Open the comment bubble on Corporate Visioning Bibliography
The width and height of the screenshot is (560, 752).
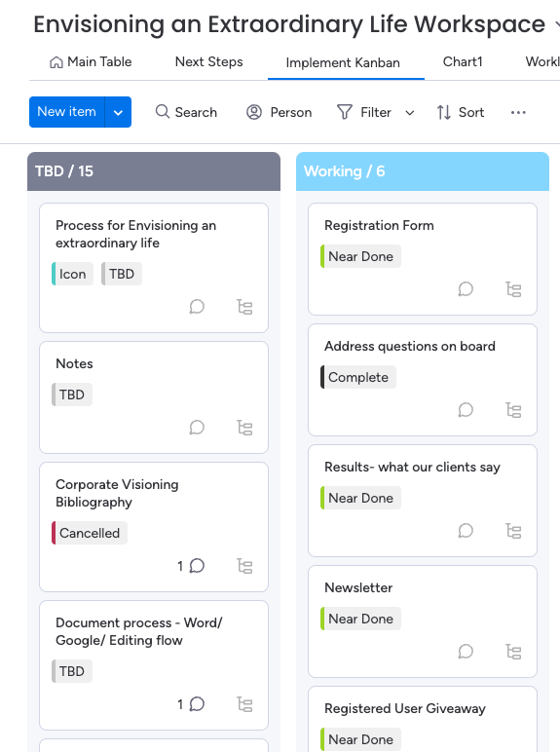(x=197, y=566)
